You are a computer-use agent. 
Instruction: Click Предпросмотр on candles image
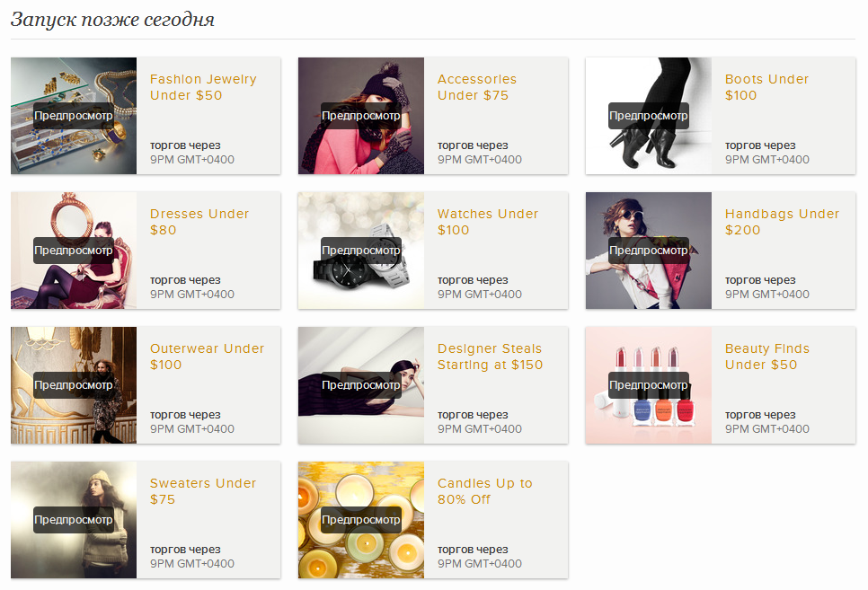(361, 520)
